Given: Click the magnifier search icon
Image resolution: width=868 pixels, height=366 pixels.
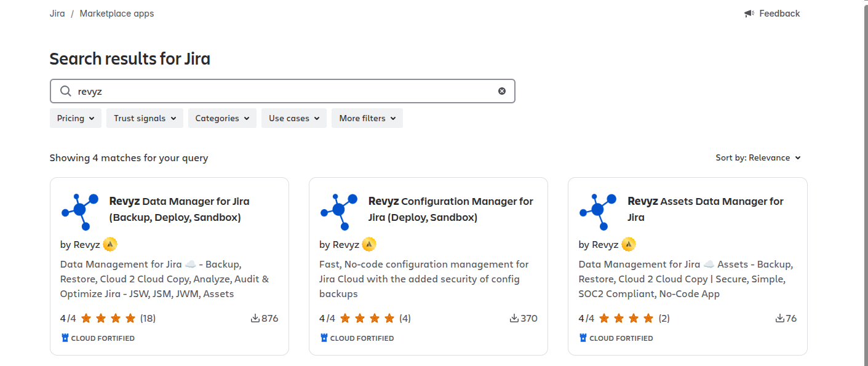Looking at the screenshot, I should pos(65,91).
